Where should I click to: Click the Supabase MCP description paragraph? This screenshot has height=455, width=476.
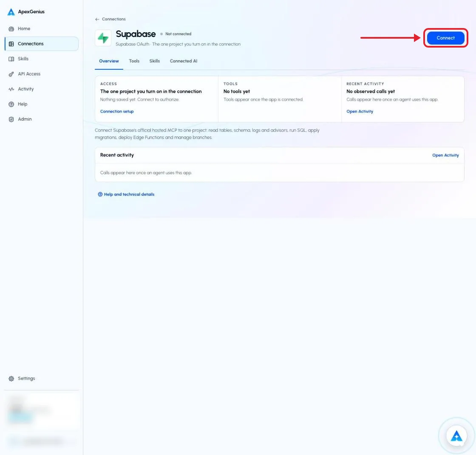pos(207,134)
